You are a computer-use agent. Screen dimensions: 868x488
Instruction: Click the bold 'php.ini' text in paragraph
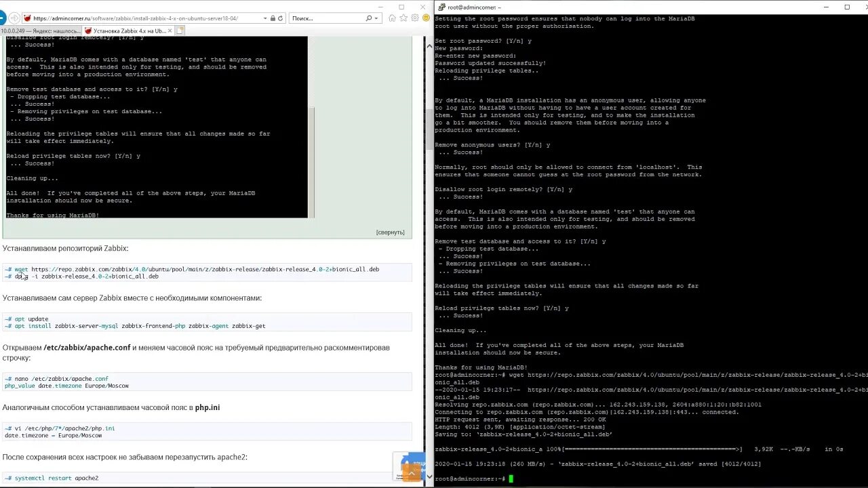[208, 407]
